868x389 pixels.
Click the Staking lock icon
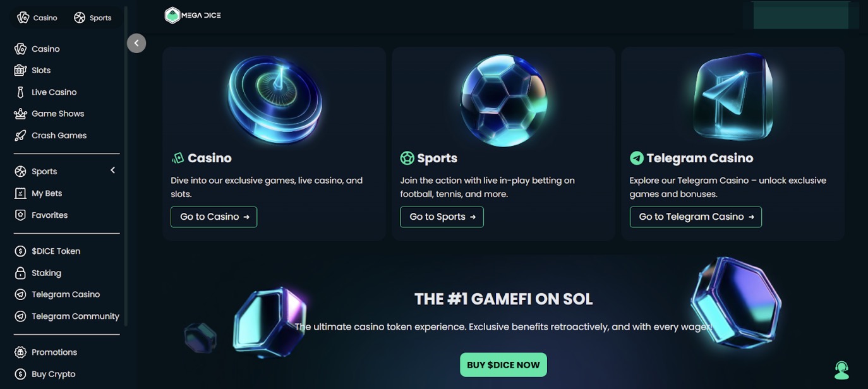pos(20,273)
